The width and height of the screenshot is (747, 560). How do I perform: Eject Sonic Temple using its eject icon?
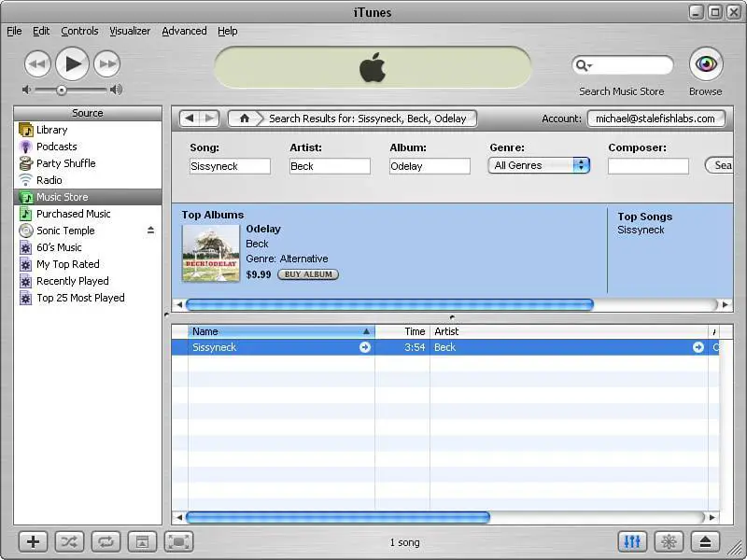click(x=150, y=231)
